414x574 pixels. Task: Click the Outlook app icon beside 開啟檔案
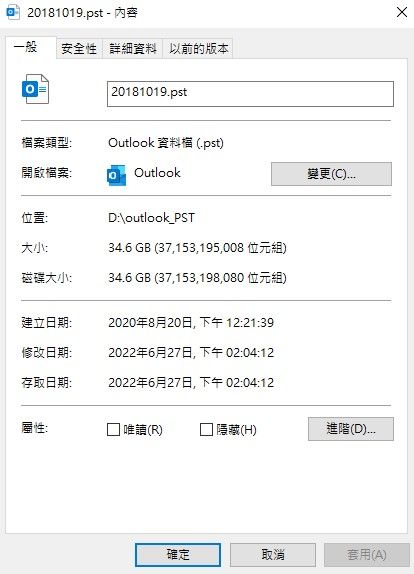pyautogui.click(x=116, y=175)
